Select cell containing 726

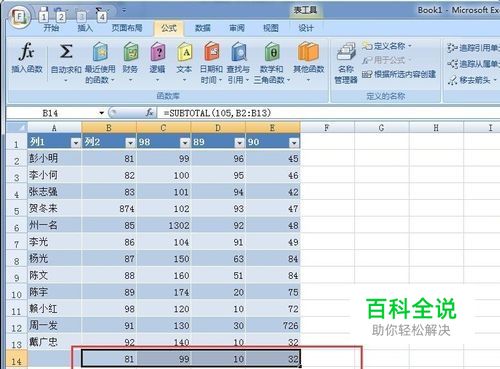point(273,325)
